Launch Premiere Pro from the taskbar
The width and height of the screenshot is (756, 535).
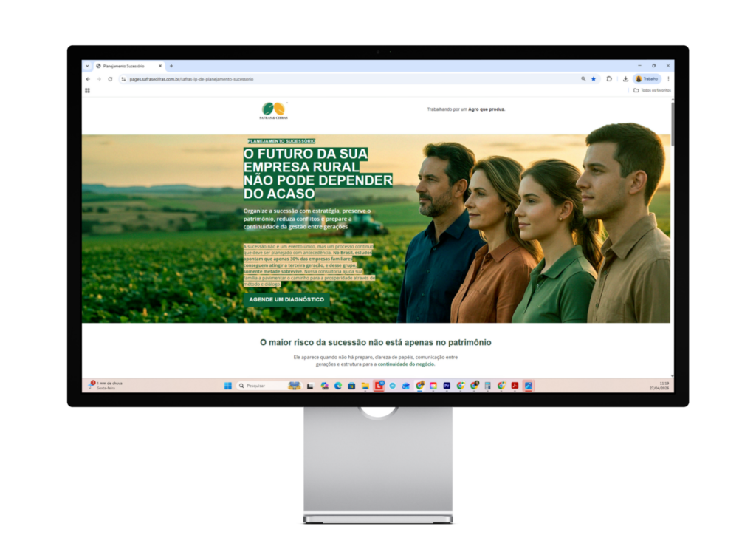pyautogui.click(x=446, y=385)
